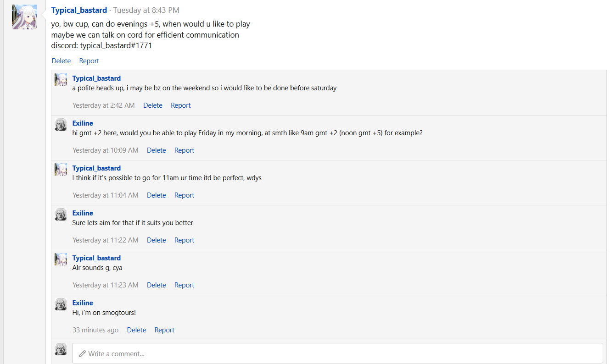
Task: Open Typical_bastard's large profile avatar
Action: 24,17
